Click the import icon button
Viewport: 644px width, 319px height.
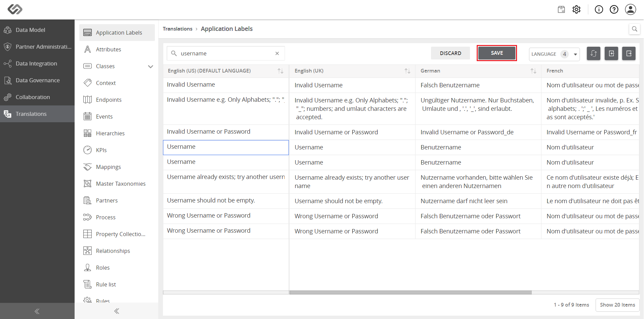click(x=611, y=53)
